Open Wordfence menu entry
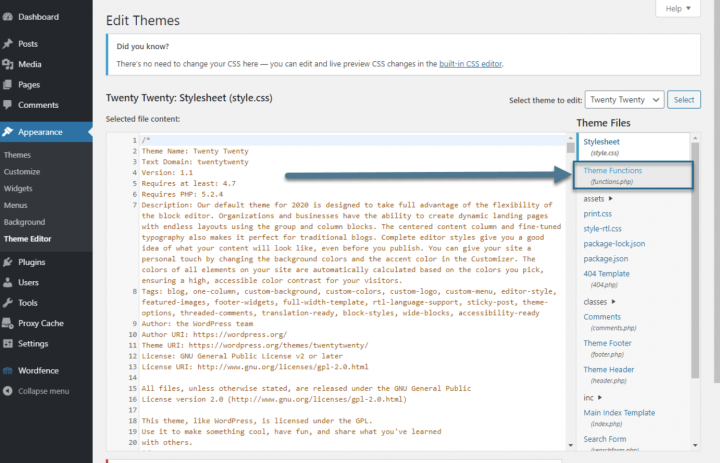Screen dimensions: 720x463 tap(39, 371)
